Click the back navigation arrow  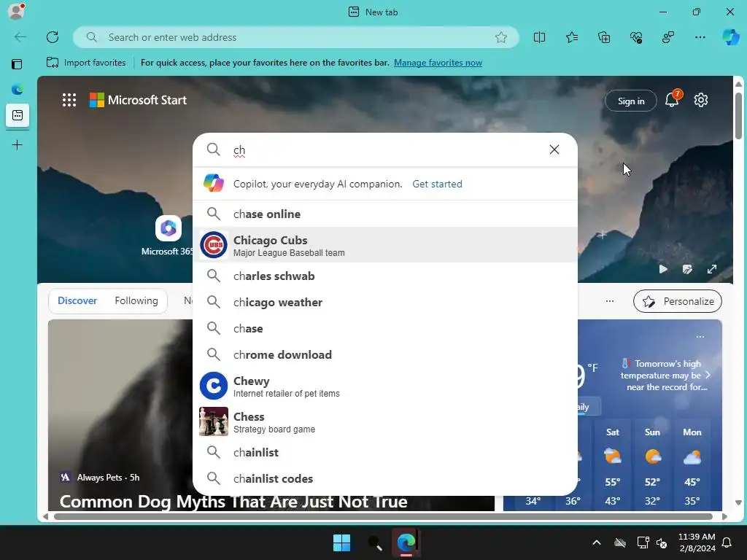(20, 37)
